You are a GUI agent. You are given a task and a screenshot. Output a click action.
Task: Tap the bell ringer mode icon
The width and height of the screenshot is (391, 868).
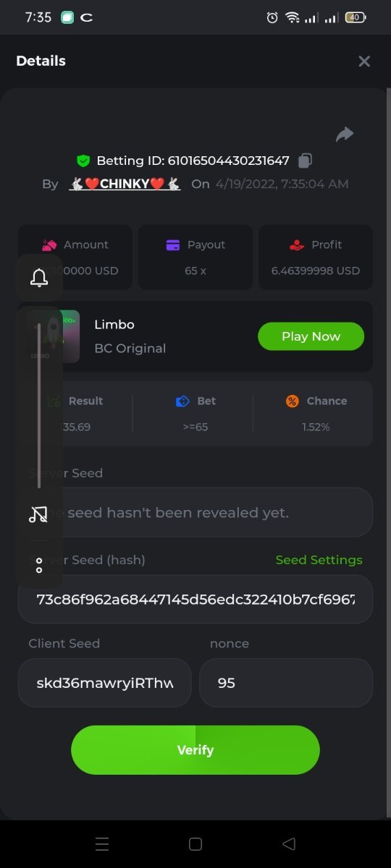click(x=39, y=278)
